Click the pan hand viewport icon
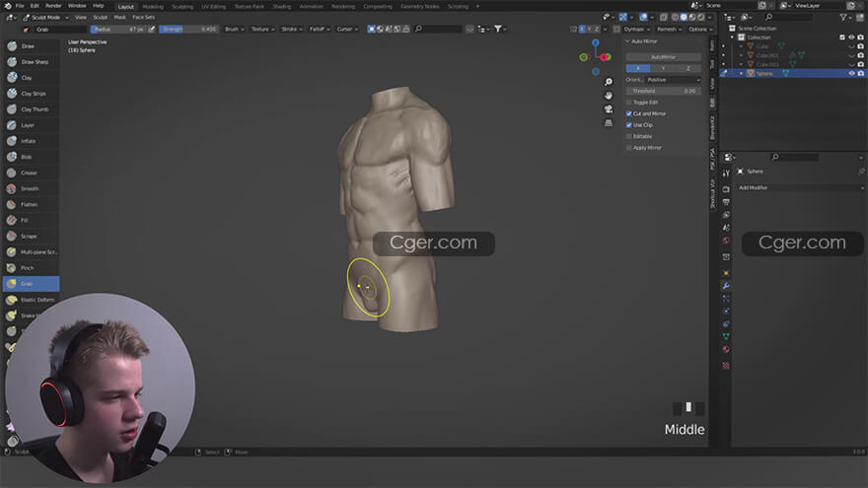 click(x=609, y=96)
